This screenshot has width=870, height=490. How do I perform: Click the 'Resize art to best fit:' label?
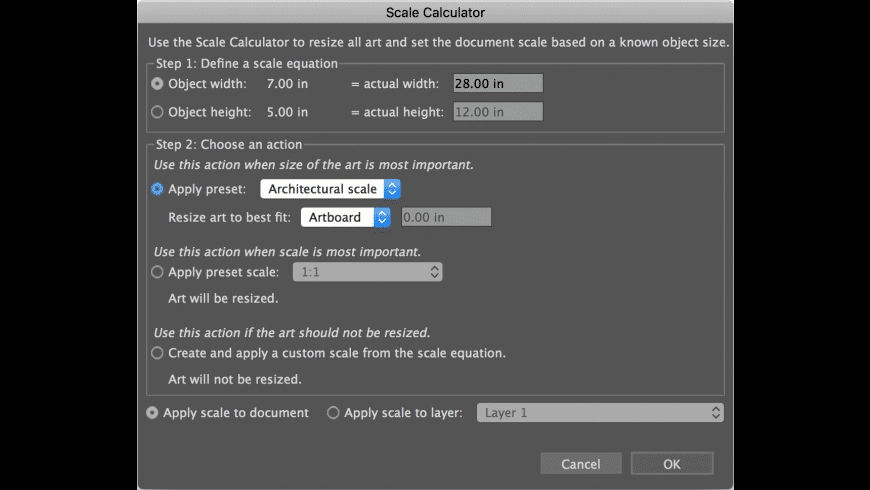pos(229,218)
